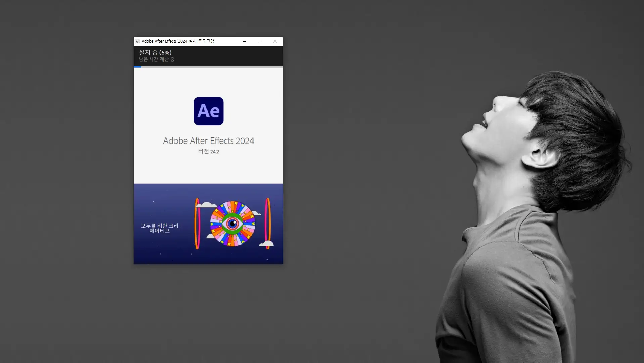Click the disabled maximize button
This screenshot has height=363, width=644.
pyautogui.click(x=260, y=41)
